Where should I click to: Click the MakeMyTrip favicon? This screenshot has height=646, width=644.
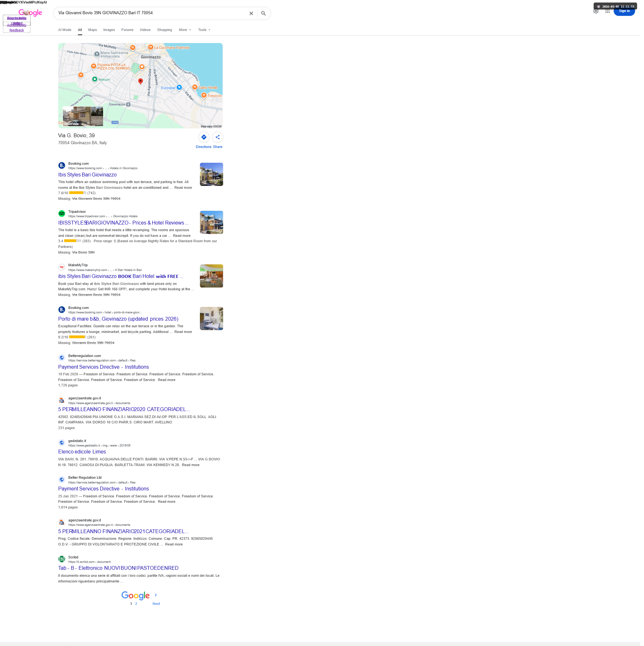(62, 268)
